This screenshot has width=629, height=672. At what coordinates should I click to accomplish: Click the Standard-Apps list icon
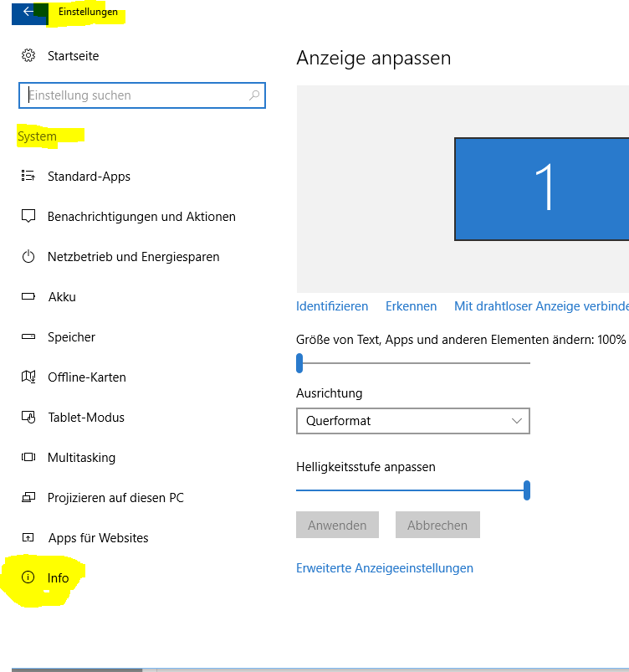(28, 176)
